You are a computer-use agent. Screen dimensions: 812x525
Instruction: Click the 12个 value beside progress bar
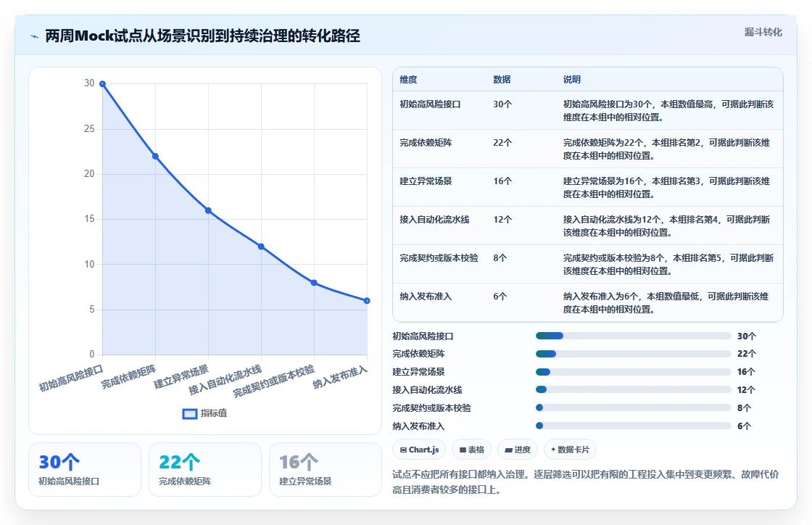(x=746, y=390)
